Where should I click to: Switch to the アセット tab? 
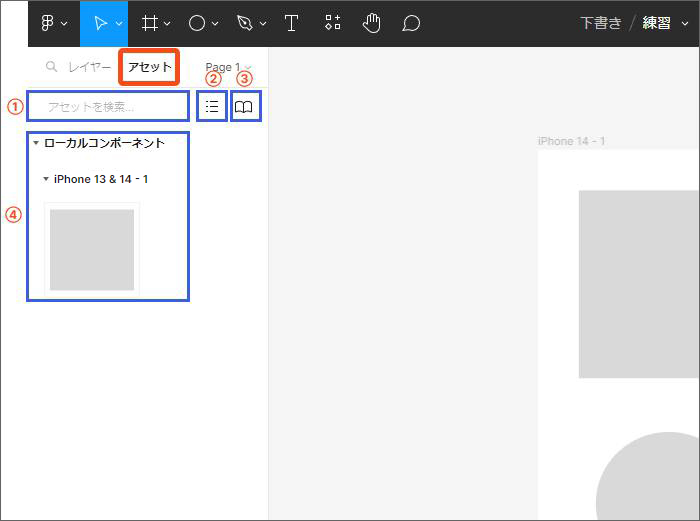click(x=149, y=67)
